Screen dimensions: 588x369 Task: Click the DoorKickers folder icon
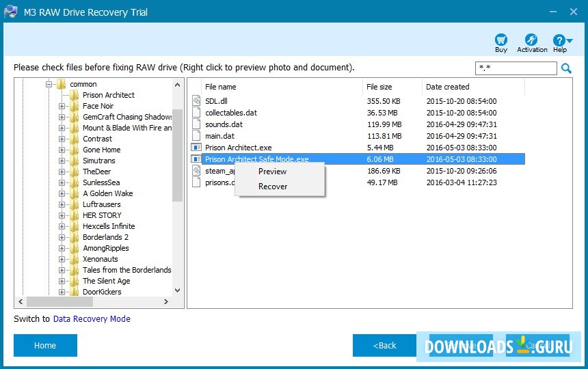tap(75, 292)
